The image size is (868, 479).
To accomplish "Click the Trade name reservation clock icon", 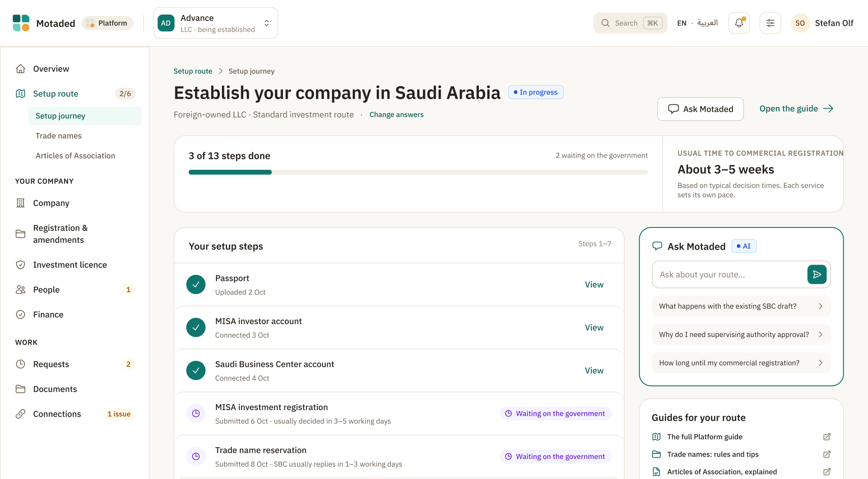I will (x=196, y=456).
